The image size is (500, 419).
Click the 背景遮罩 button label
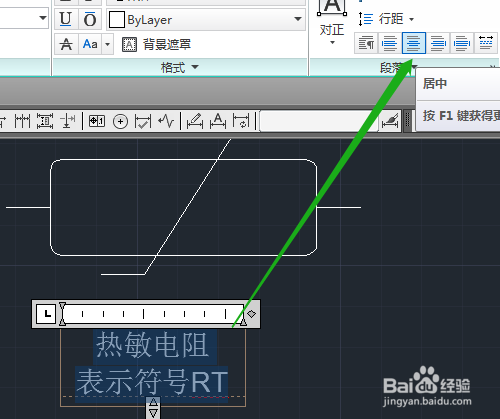click(167, 44)
